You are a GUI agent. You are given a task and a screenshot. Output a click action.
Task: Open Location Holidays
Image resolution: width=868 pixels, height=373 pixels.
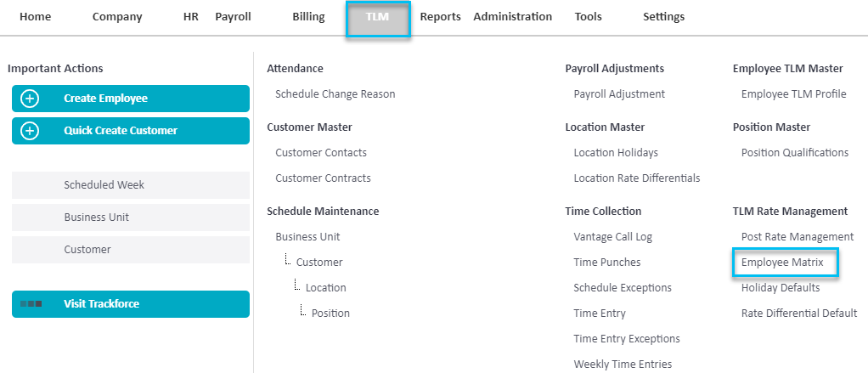pos(616,153)
